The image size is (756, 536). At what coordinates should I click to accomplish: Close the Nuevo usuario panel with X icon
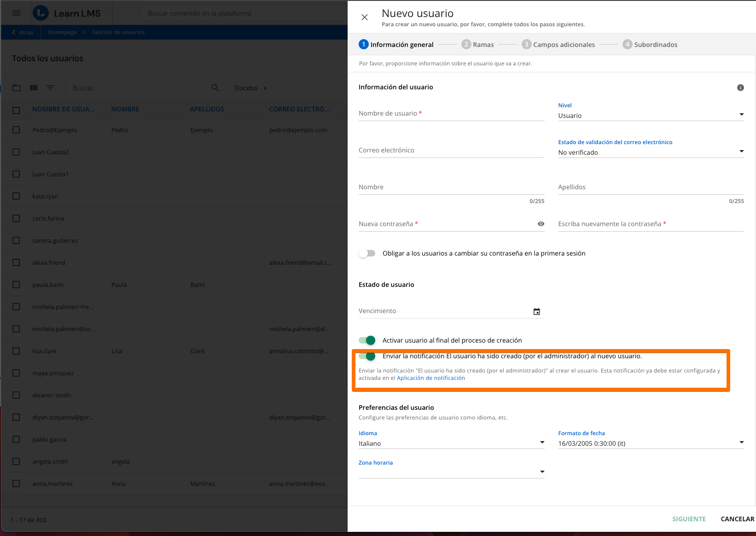(x=365, y=17)
